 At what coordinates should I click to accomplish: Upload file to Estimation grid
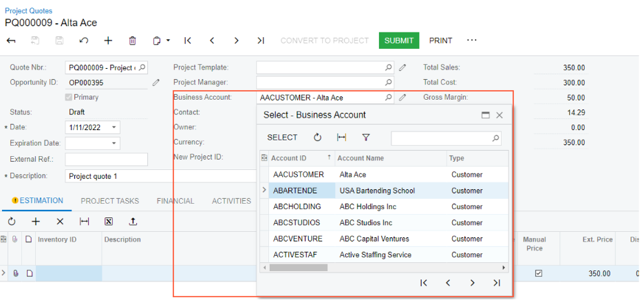point(133,222)
